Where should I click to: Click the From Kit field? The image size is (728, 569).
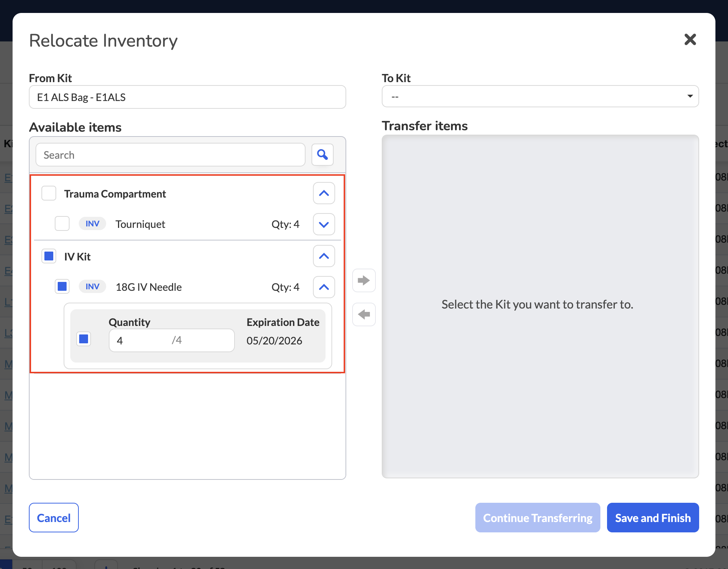[188, 97]
